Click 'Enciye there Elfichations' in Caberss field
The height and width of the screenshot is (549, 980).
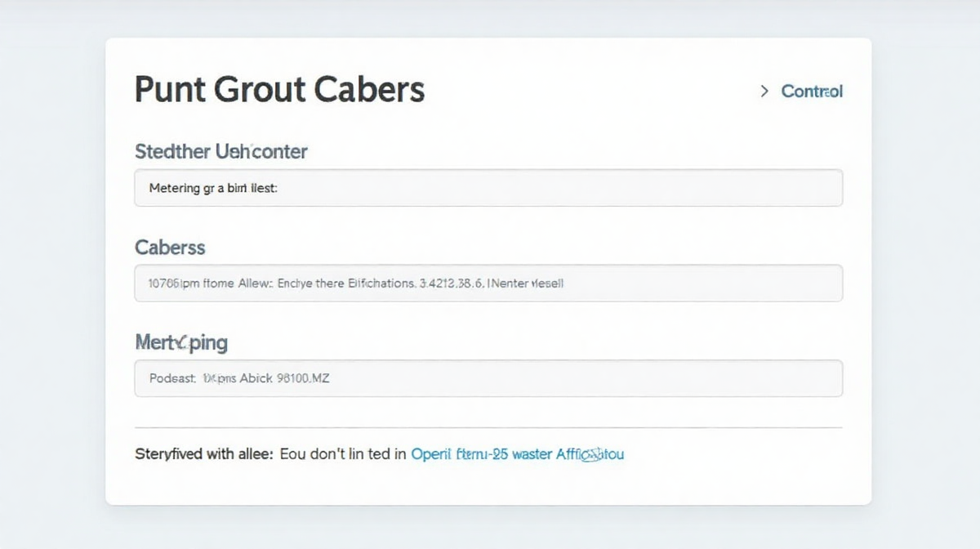point(346,283)
